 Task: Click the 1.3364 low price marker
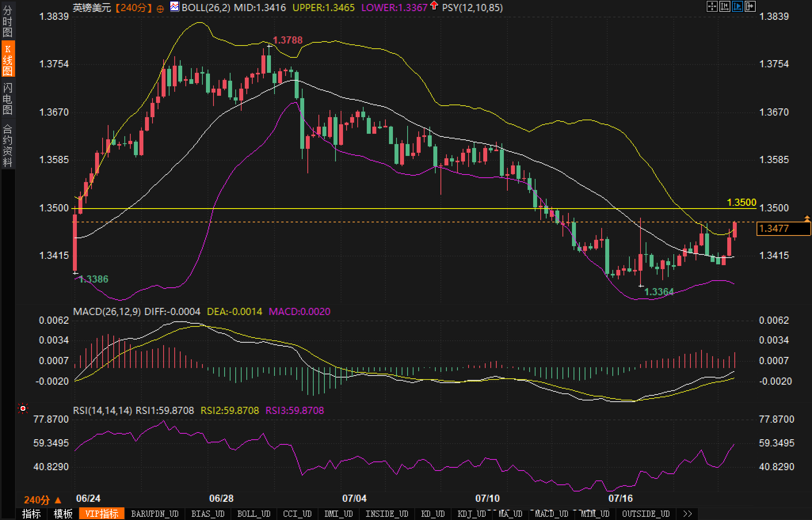[x=659, y=292]
